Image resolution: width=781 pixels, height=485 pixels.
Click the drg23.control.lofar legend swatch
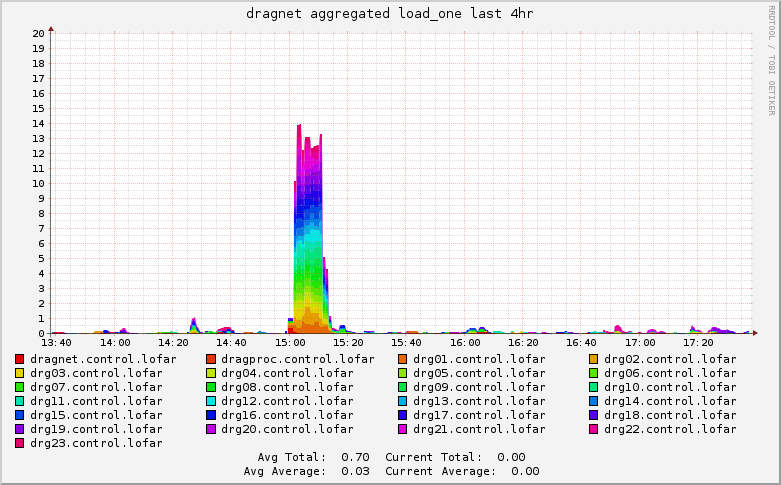pyautogui.click(x=19, y=443)
